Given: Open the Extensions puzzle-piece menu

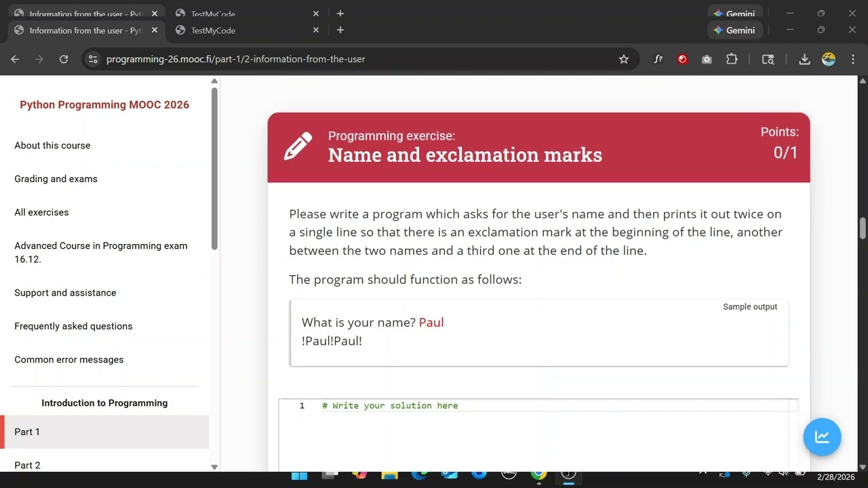Looking at the screenshot, I should coord(732,59).
